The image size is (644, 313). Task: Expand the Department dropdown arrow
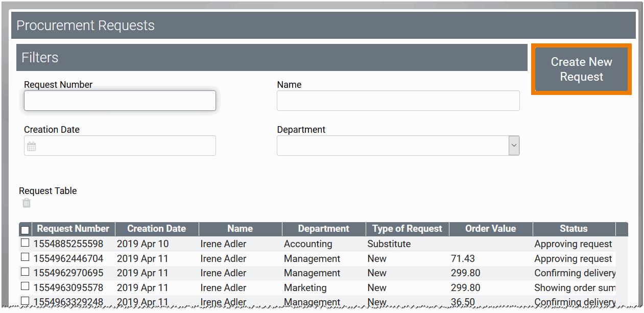pyautogui.click(x=514, y=146)
